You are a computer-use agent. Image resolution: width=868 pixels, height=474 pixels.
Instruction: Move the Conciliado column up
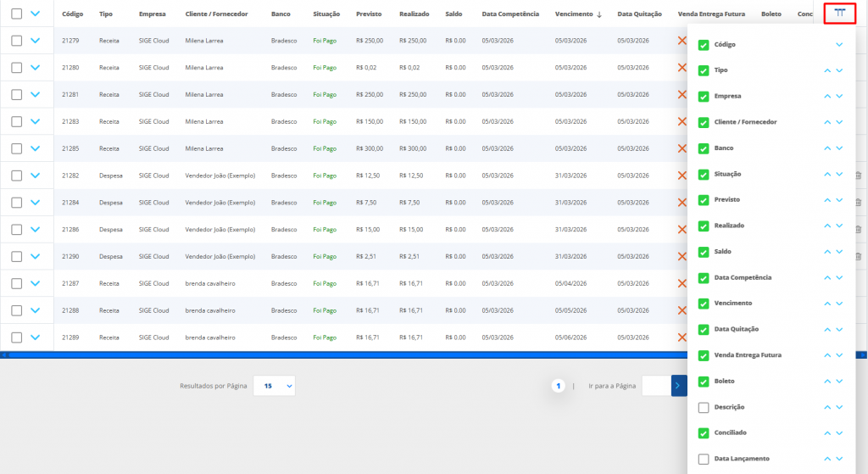[x=827, y=433]
